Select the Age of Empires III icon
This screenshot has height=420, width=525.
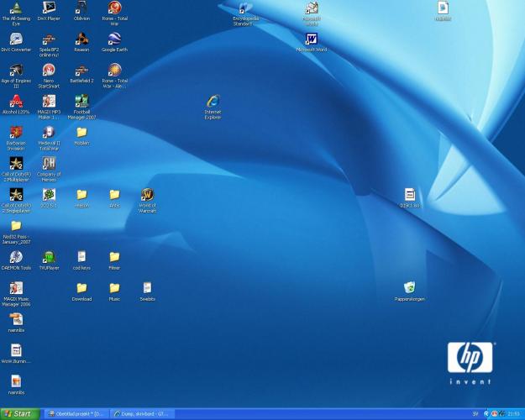[16, 71]
